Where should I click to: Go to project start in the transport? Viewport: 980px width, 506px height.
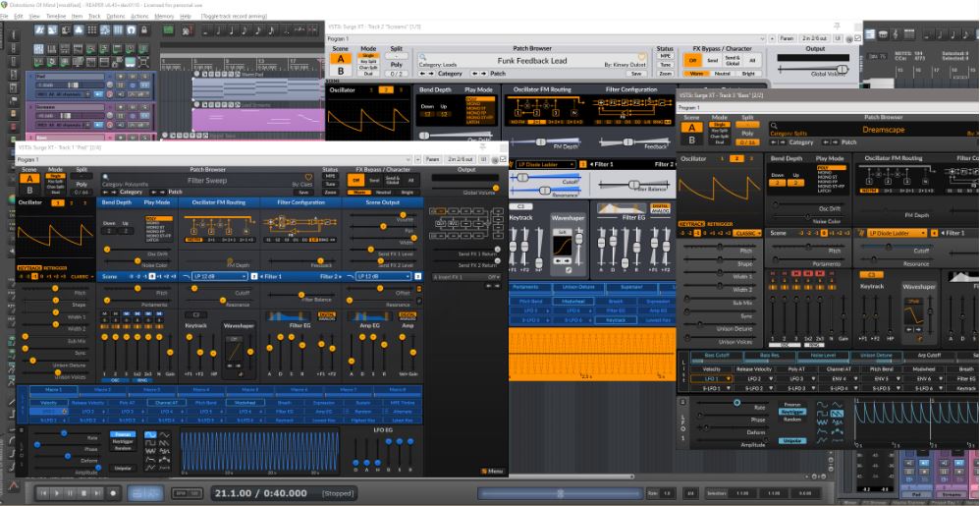tap(44, 493)
